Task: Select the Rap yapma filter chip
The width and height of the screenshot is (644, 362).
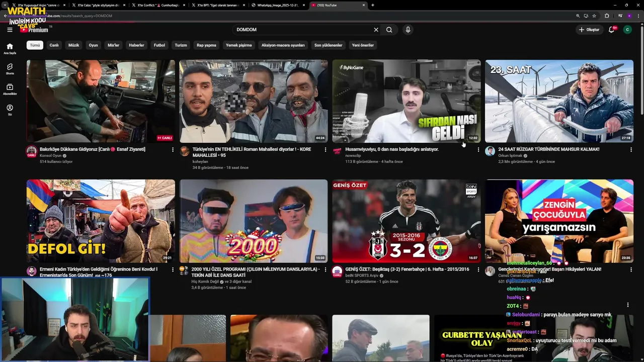Action: (206, 45)
